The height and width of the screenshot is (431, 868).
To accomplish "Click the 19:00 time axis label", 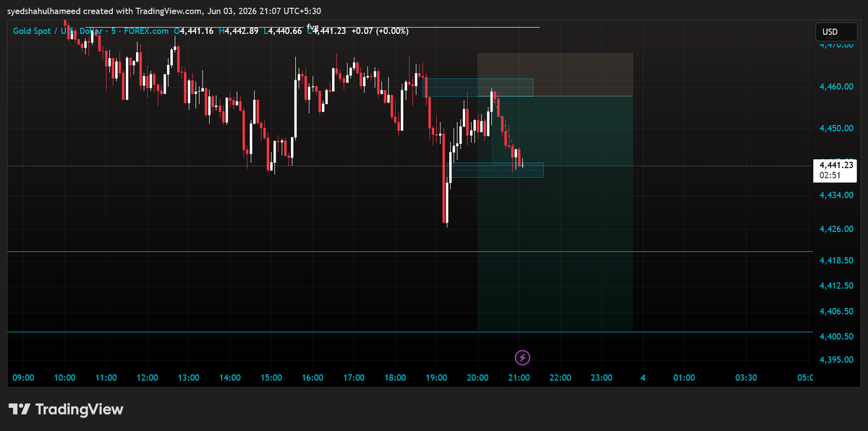I will (436, 377).
